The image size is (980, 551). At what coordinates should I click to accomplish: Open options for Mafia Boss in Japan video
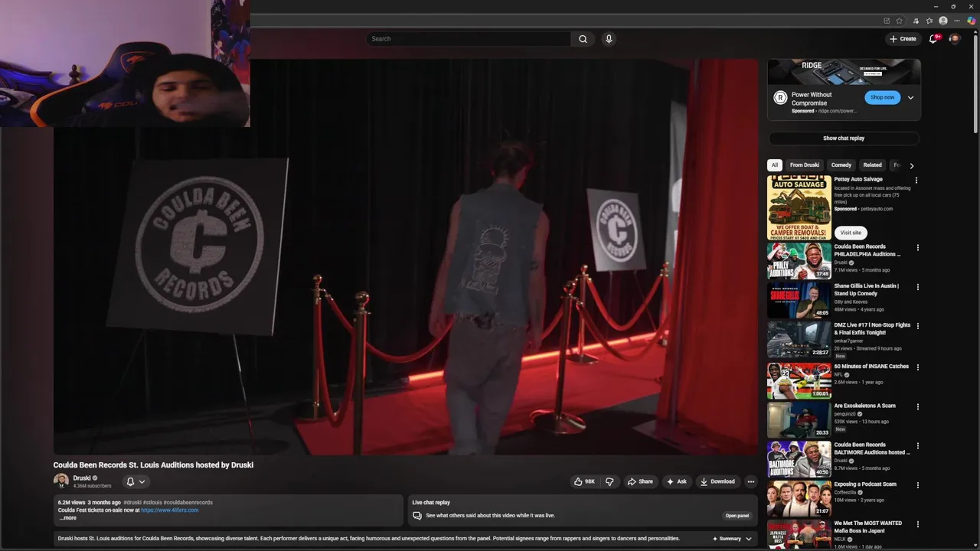pyautogui.click(x=917, y=524)
